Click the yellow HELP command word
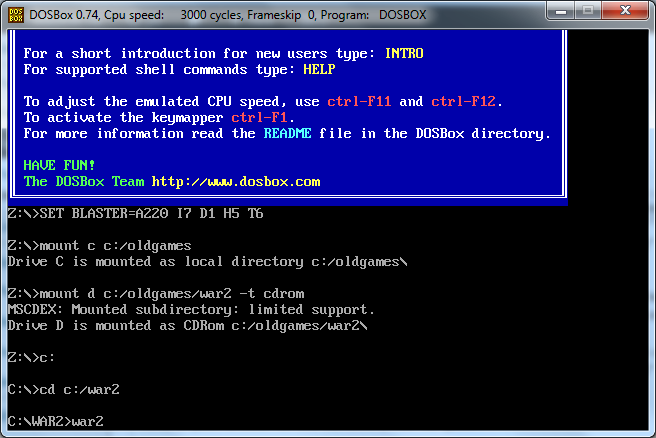The image size is (656, 438). (319, 69)
